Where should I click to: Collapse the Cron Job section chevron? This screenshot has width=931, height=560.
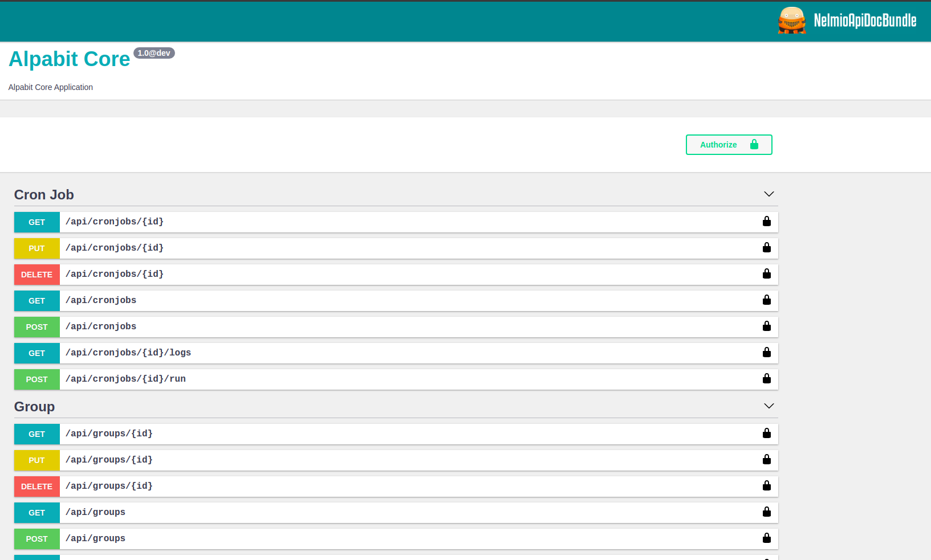coord(769,194)
